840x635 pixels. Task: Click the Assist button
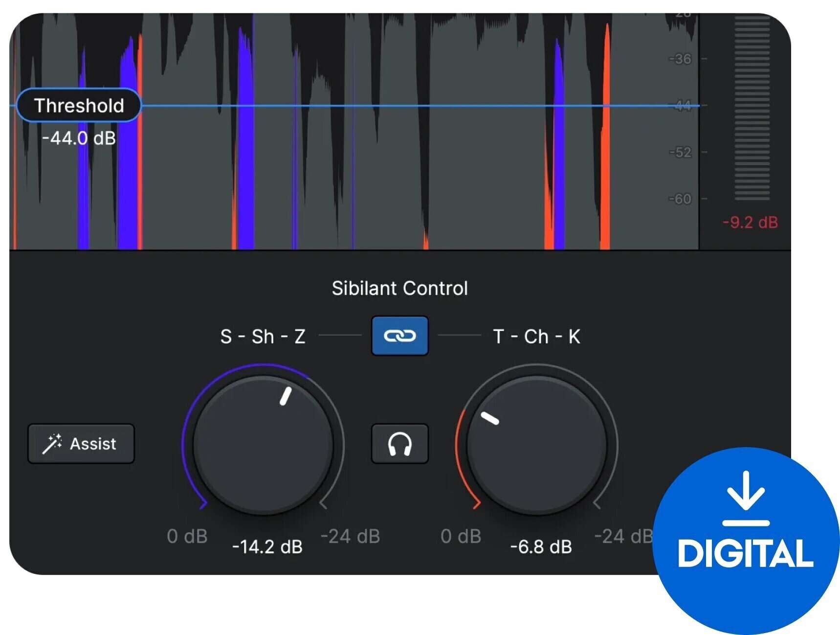(x=81, y=443)
